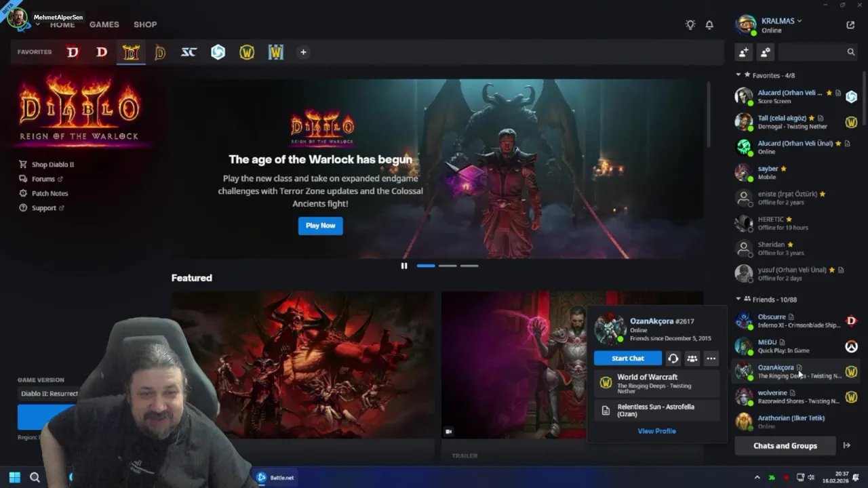Image resolution: width=868 pixels, height=488 pixels.
Task: Click the lightbulb news icon
Action: pyautogui.click(x=690, y=24)
